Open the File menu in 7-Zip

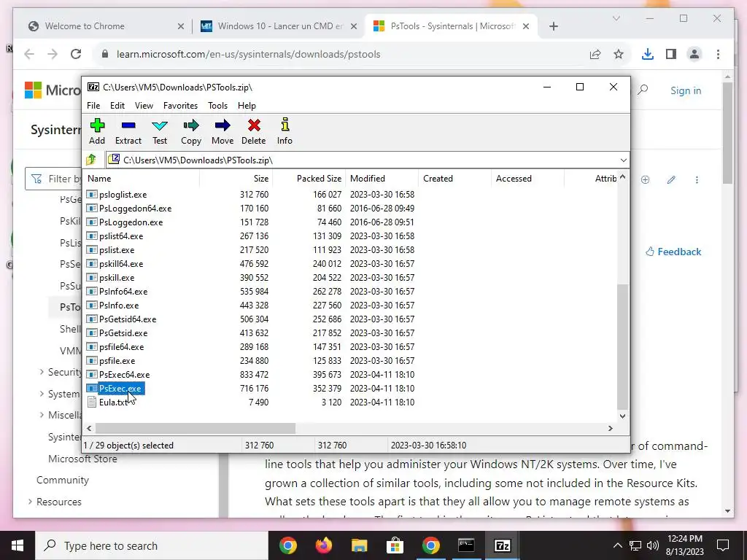(93, 106)
